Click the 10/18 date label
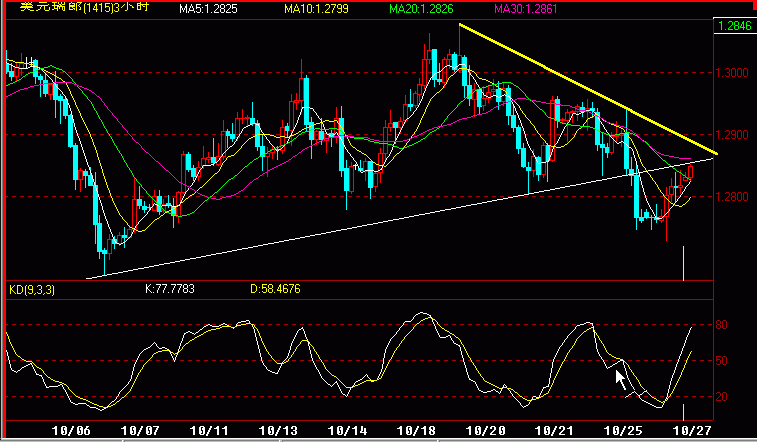757x442 pixels. [x=416, y=430]
